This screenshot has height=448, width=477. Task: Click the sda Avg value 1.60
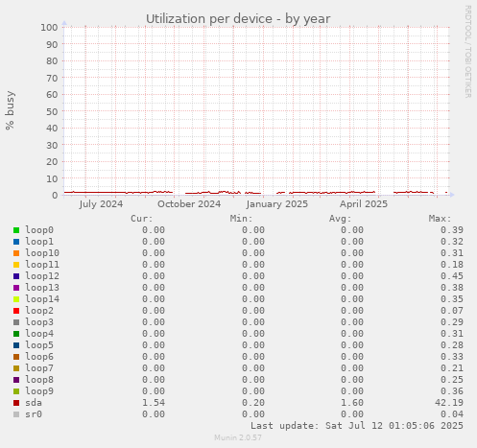352,403
